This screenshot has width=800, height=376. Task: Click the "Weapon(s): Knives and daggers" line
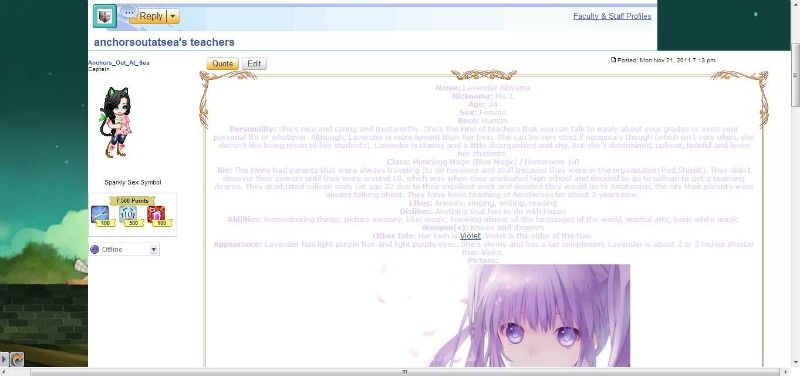(483, 228)
